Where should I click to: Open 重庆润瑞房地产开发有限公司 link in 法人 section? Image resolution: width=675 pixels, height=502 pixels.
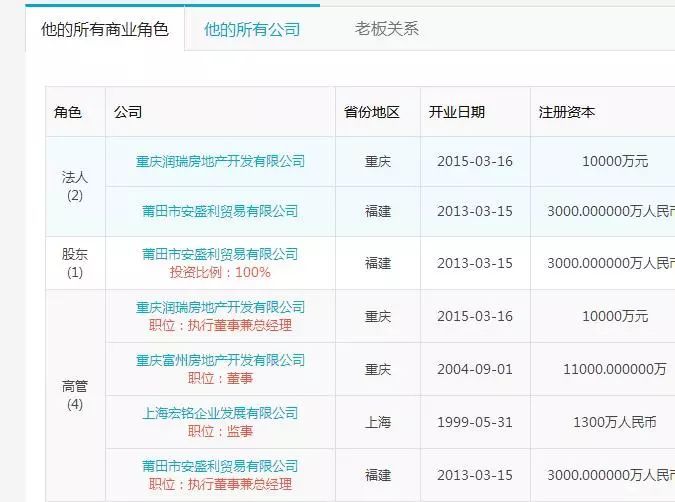pos(220,161)
